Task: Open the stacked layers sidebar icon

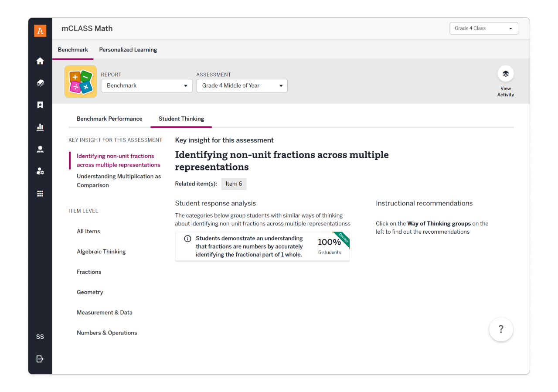Action: click(40, 83)
